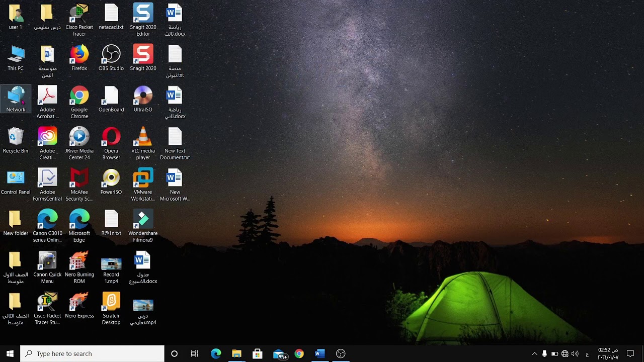Select the Microsoft Edge desktop icon

pos(79,226)
